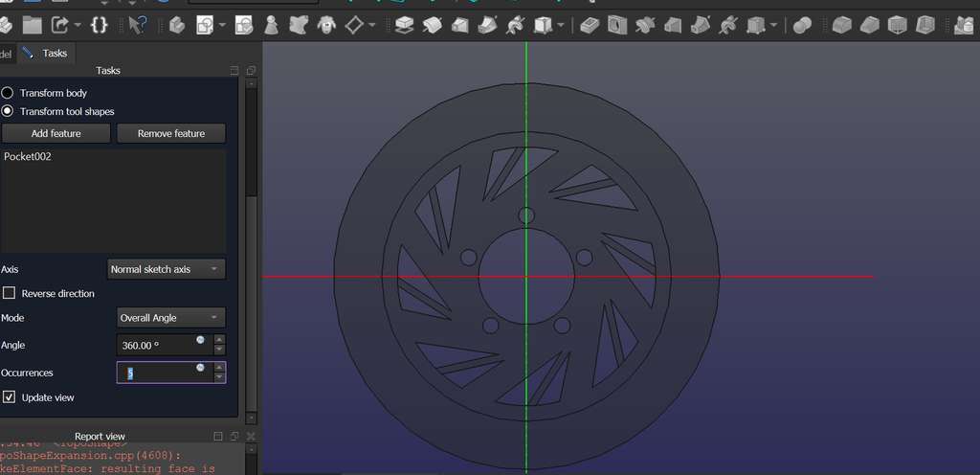Open the expression editor for Angle
980x475 pixels.
pos(201,340)
